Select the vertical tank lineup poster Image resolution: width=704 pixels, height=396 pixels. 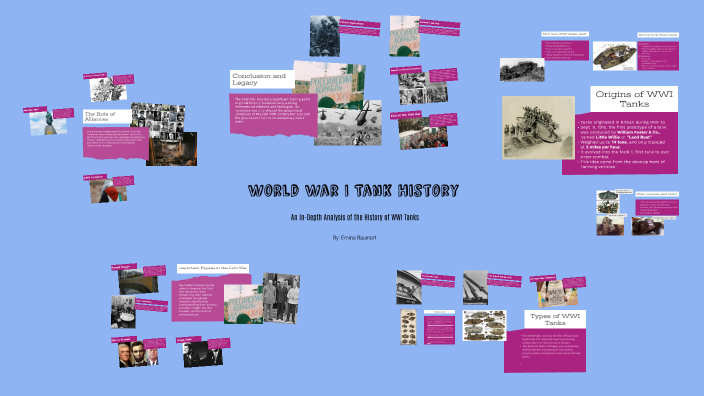[x=409, y=326]
